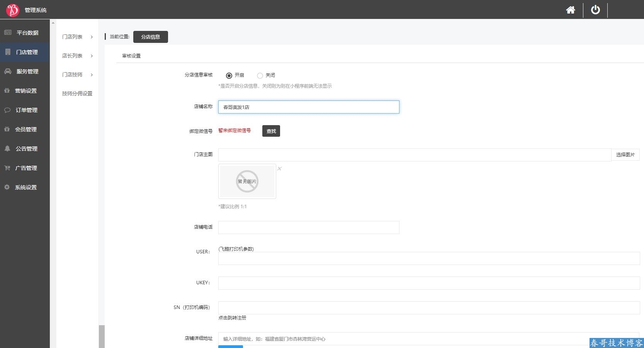Screen dimensions: 644x348
Task: Expand the 店长列表 submenu
Action: click(77, 56)
